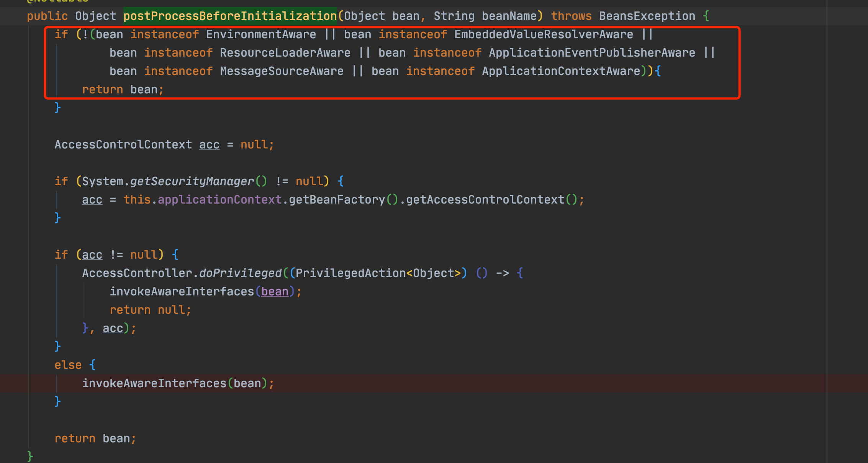Screen dimensions: 868x463
Task: Click the BeansException type in throws clause
Action: click(647, 16)
